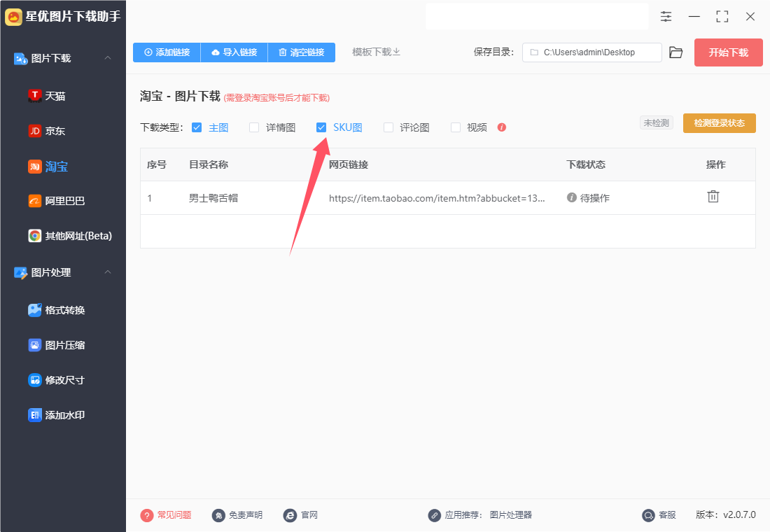Click the 添加链接 button
The height and width of the screenshot is (532, 770).
point(167,52)
